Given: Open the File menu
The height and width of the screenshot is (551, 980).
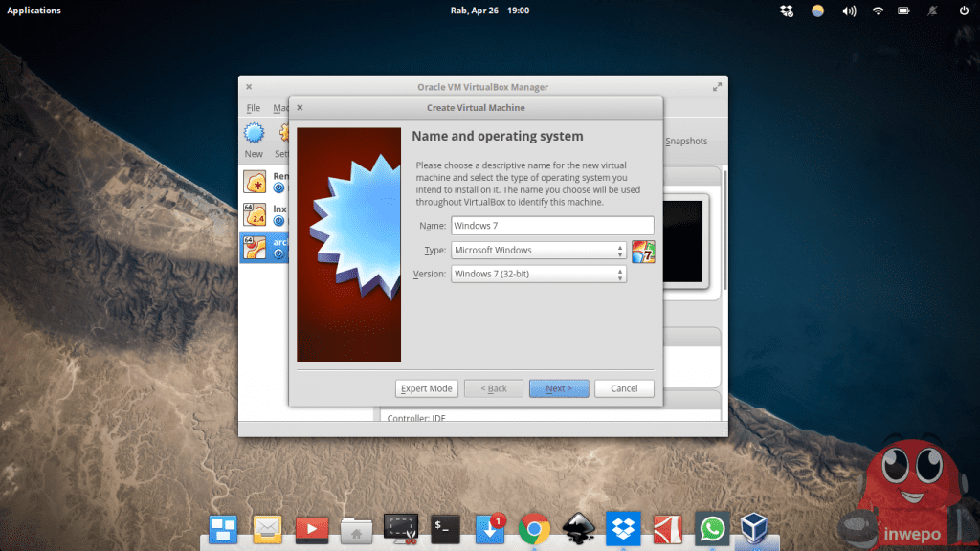Looking at the screenshot, I should click(254, 108).
